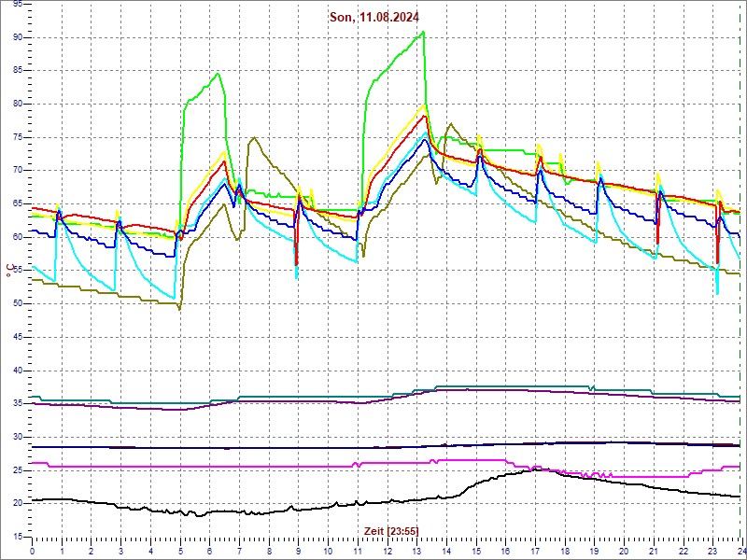
Task: Click hour 11 on the time axis
Action: 358,550
